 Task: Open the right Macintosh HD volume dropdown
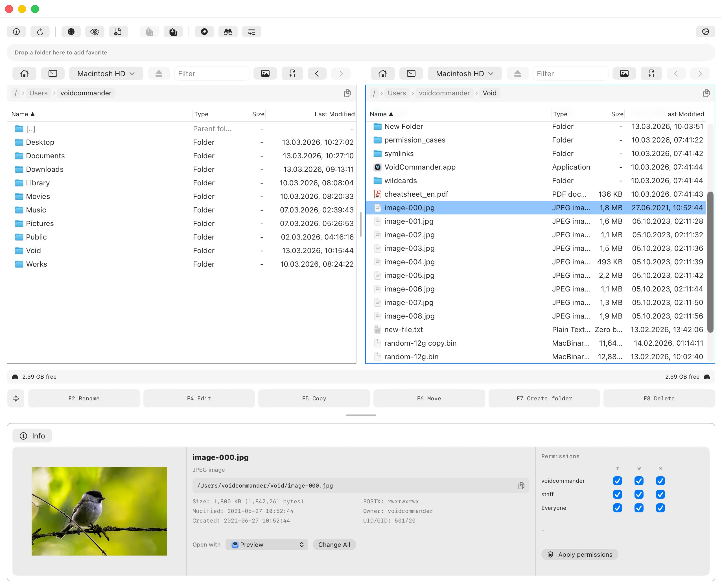pyautogui.click(x=464, y=73)
